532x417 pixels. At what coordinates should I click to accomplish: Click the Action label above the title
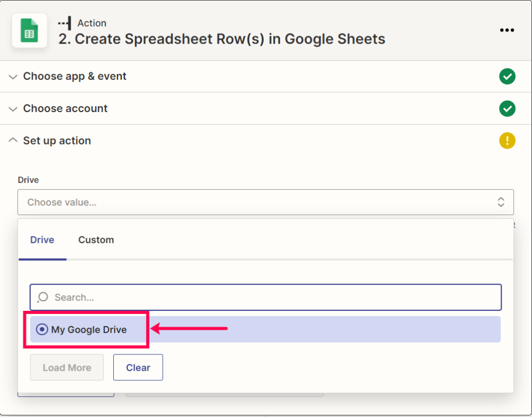tap(91, 23)
